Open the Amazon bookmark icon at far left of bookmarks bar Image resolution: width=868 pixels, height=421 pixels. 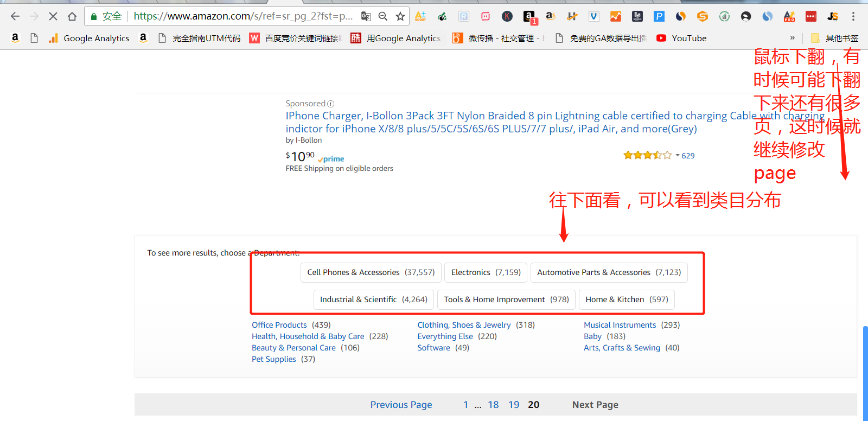(15, 38)
